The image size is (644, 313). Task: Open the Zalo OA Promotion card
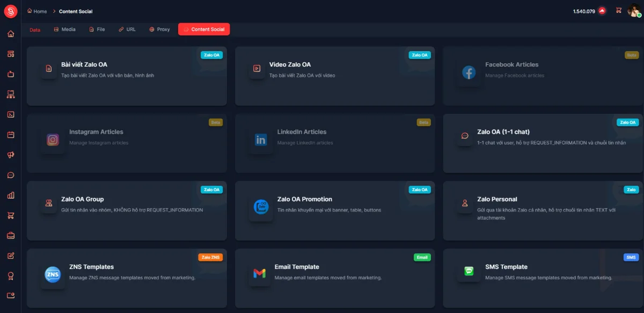click(x=335, y=210)
